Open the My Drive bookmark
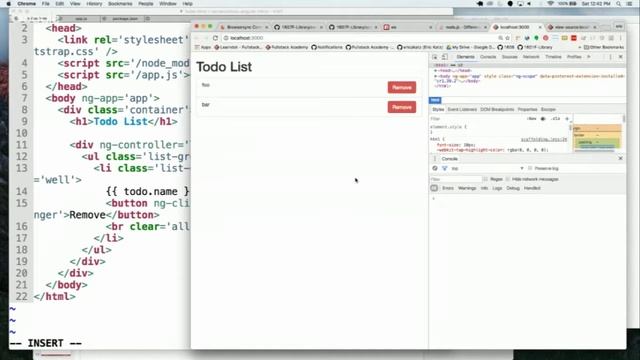The image size is (640, 360). click(x=471, y=47)
